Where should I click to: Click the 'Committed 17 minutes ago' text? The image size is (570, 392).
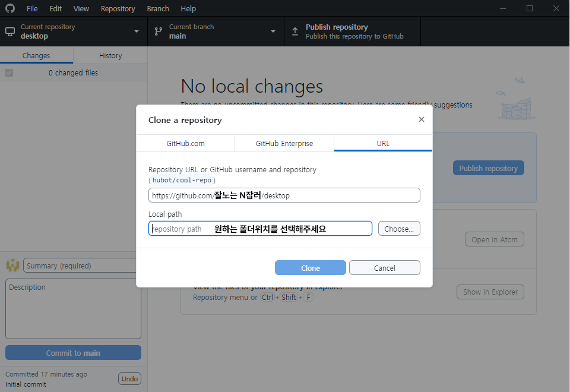tap(46, 374)
